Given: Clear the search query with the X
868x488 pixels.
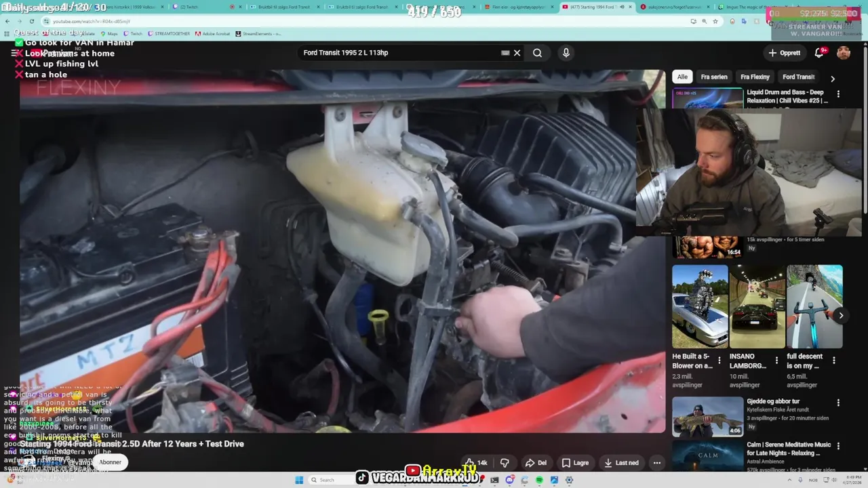Looking at the screenshot, I should click(517, 53).
